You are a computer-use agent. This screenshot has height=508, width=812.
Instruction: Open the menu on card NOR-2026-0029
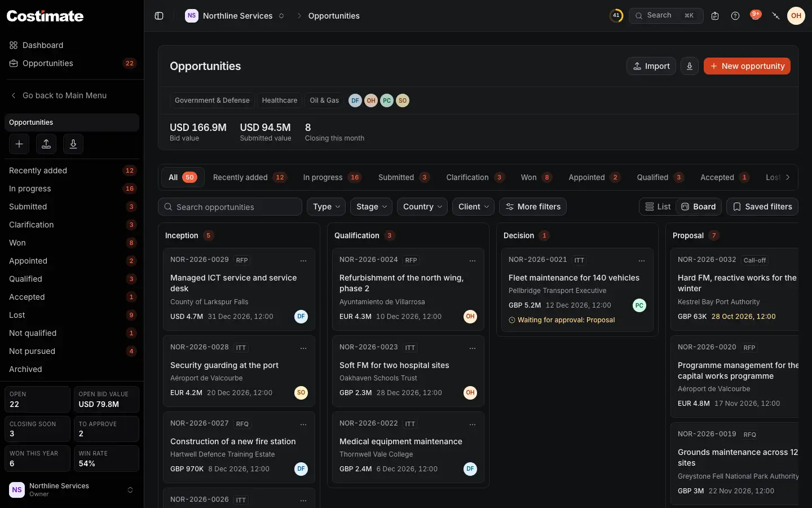(303, 261)
